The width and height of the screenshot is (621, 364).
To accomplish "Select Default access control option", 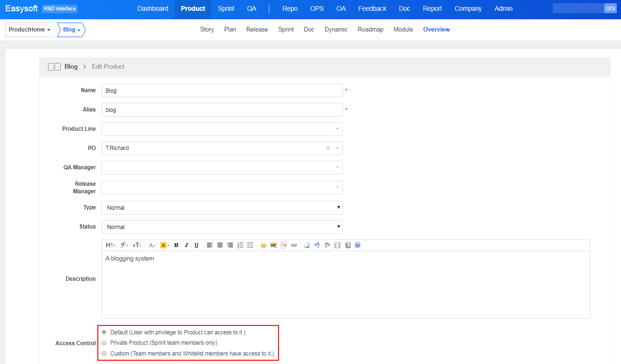I will [104, 332].
